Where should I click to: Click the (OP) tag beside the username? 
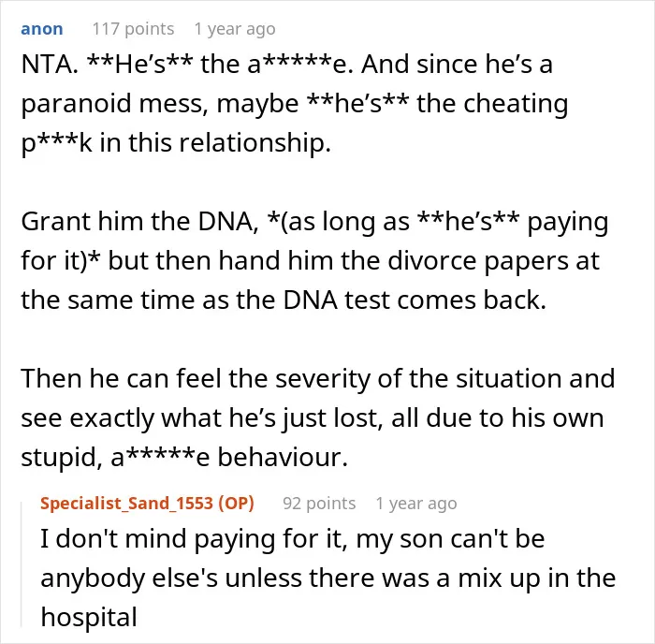tap(236, 504)
